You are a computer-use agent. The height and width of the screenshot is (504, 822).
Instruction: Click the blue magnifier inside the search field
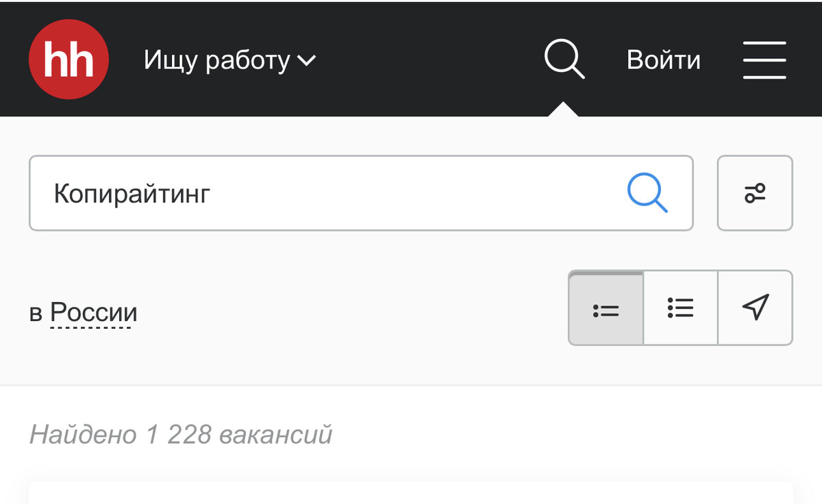pyautogui.click(x=647, y=193)
